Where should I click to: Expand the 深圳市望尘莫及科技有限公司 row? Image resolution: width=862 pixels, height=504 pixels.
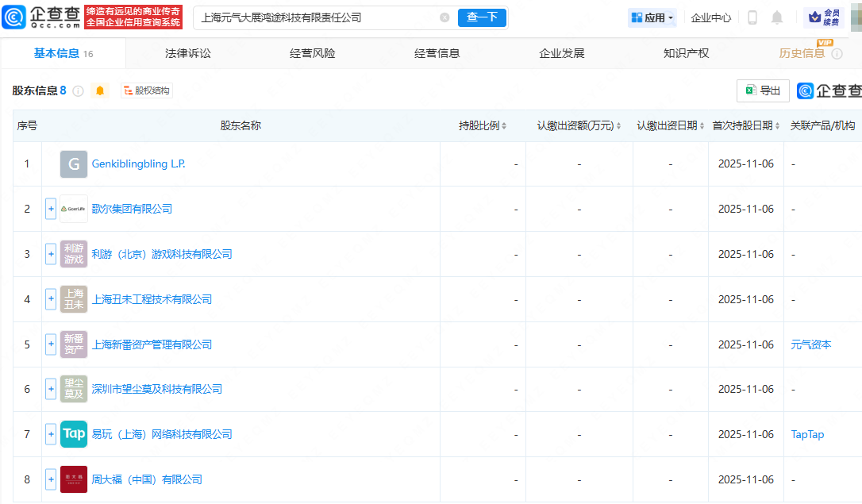[x=51, y=389]
